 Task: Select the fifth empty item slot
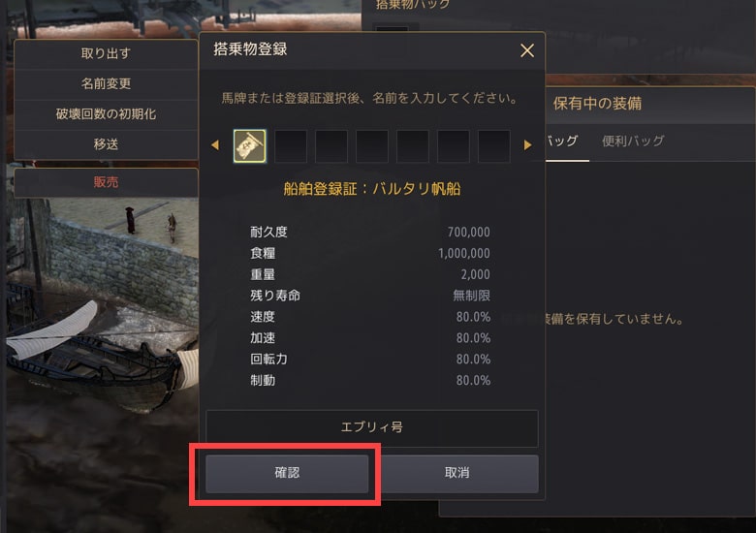click(x=454, y=145)
